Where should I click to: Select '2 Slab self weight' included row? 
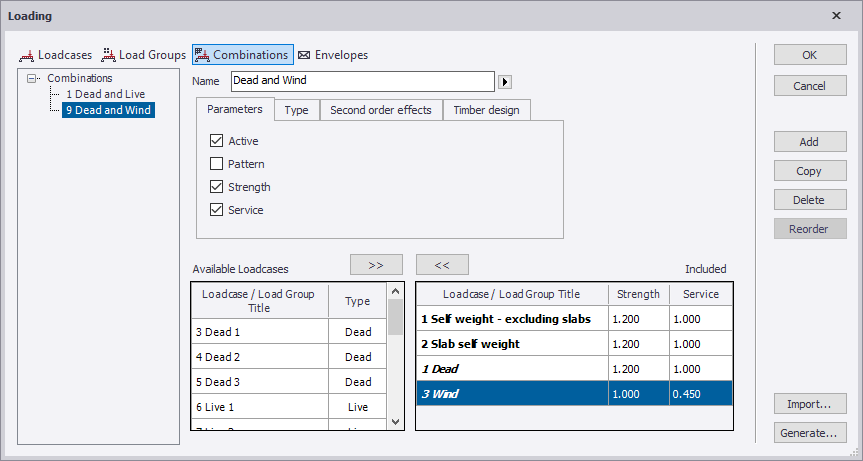coord(575,344)
